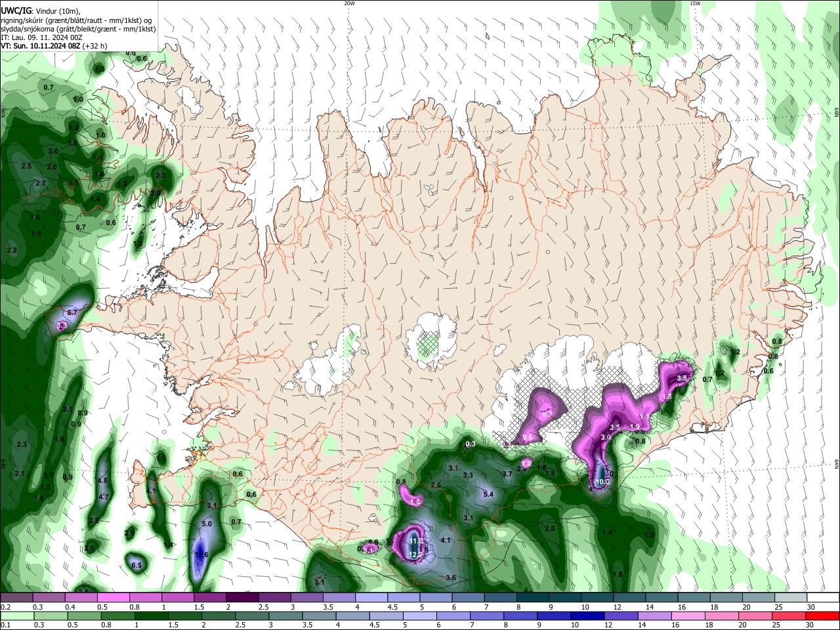Click the 15W longitude label
This screenshot has height=630, width=840.
pyautogui.click(x=695, y=3)
